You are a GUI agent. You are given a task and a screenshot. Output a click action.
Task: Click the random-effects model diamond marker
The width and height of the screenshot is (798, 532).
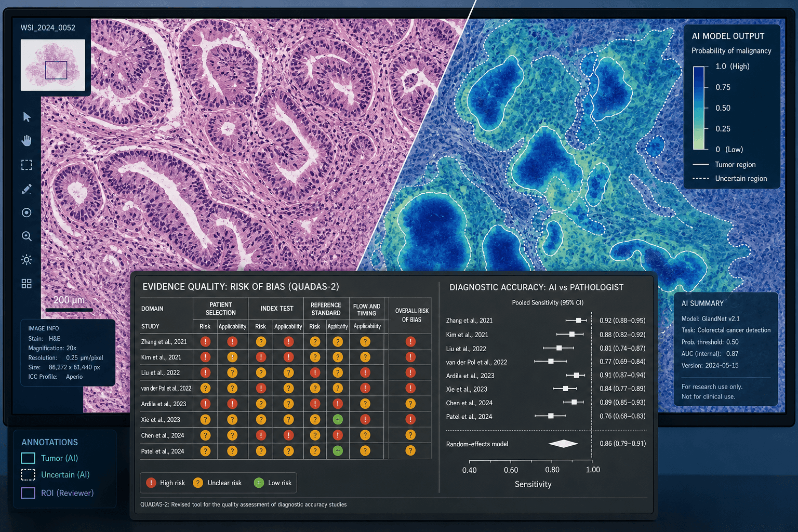point(564,444)
